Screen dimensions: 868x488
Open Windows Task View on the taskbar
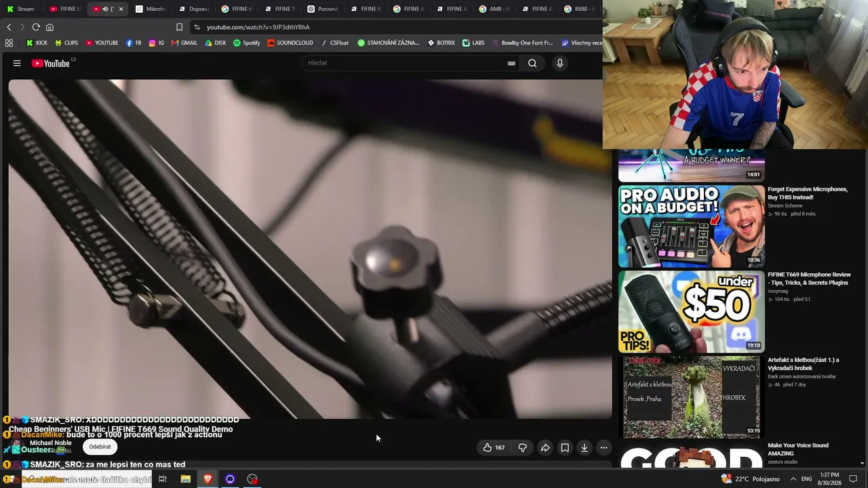click(163, 479)
